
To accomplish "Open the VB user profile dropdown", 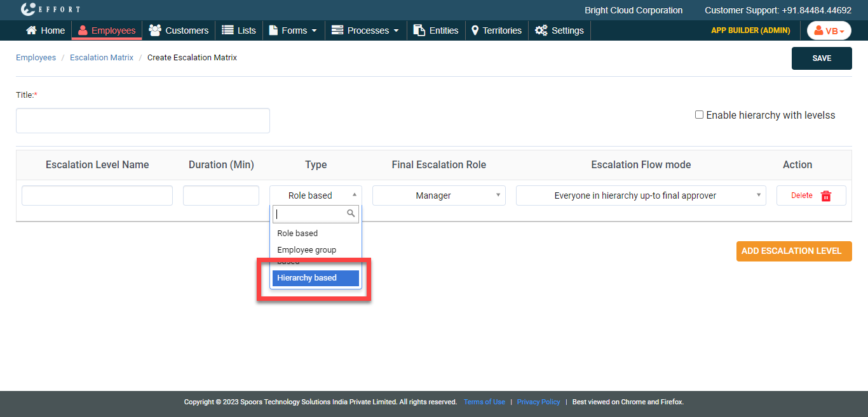I will (x=829, y=31).
